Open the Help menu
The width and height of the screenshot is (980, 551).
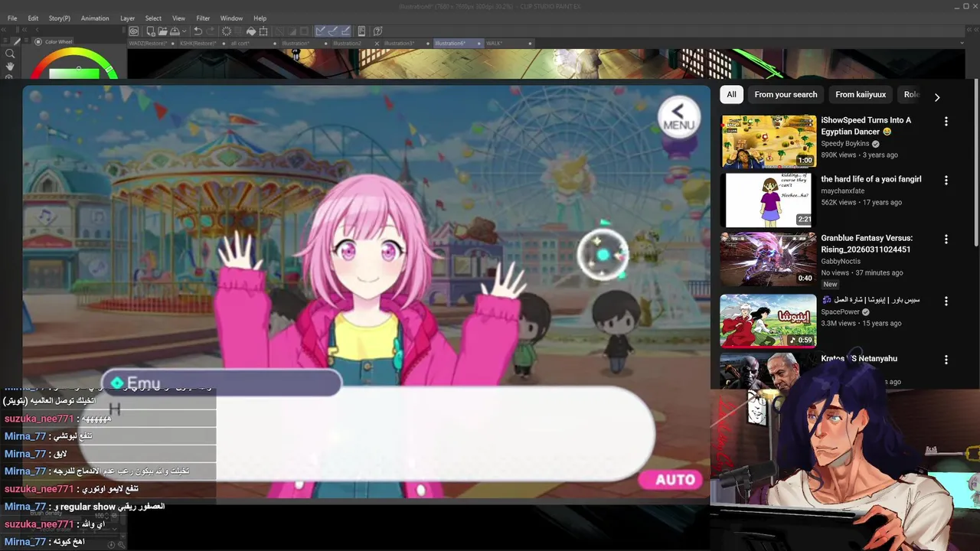coord(260,18)
